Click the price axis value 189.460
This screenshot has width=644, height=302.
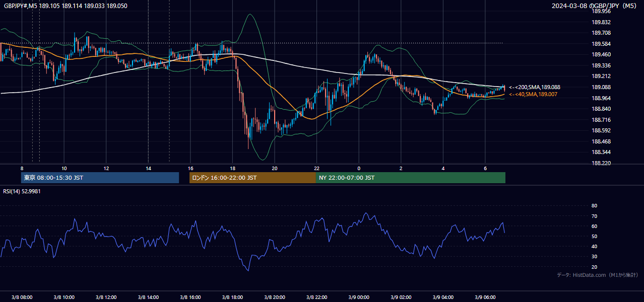601,54
